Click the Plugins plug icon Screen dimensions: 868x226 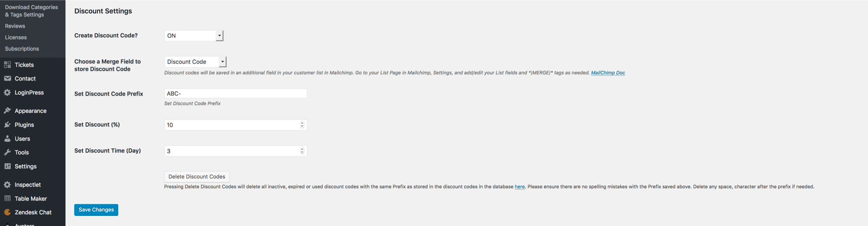coord(7,125)
